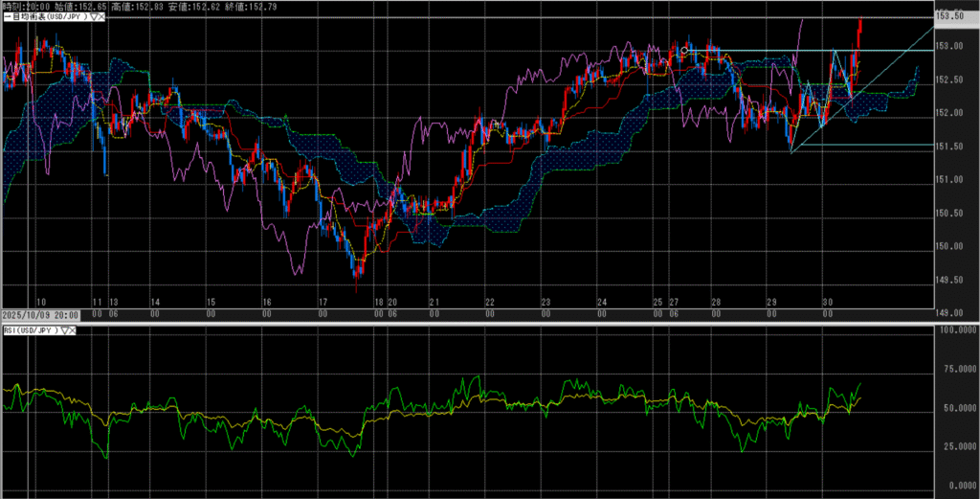Select the white circle marker on chart
Image resolution: width=980 pixels, height=499 pixels.
coord(685,50)
